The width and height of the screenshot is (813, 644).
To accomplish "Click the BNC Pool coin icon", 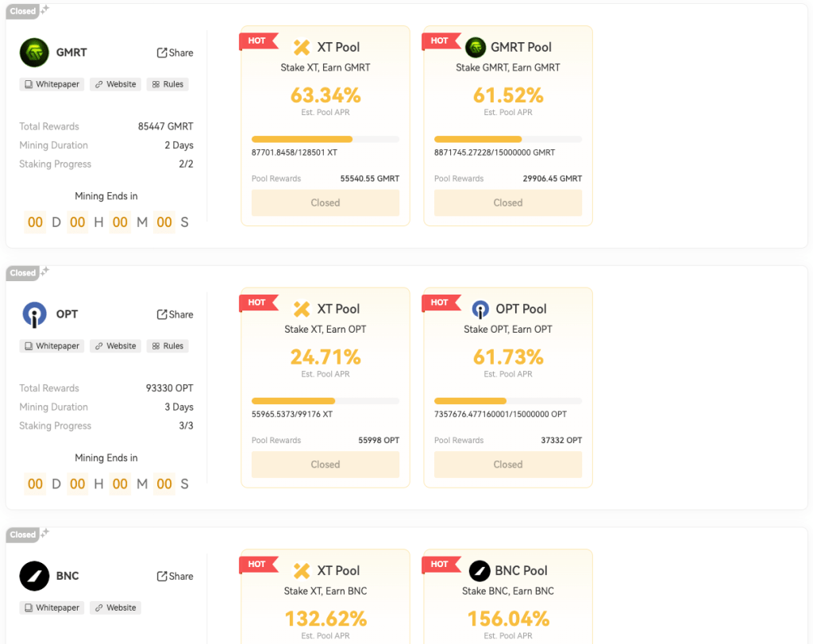I will 479,570.
